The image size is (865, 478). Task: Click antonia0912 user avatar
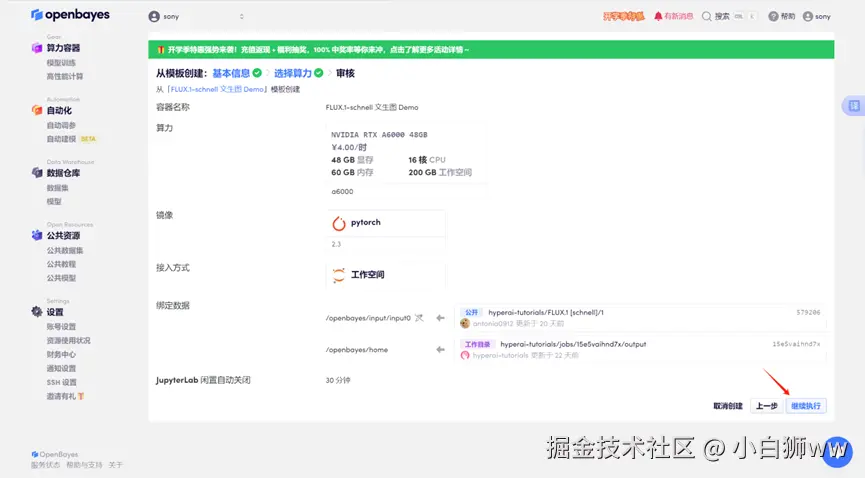tap(465, 323)
